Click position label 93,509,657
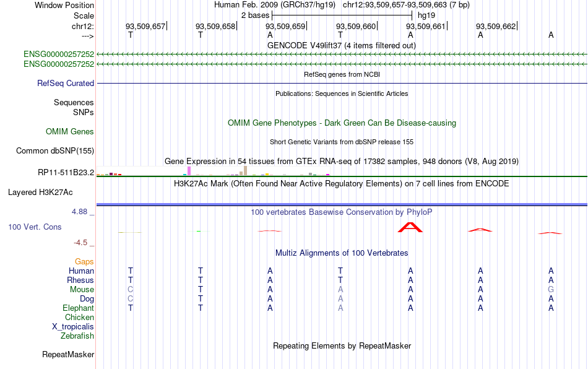Viewport: 588px width, 369px height. coord(145,26)
